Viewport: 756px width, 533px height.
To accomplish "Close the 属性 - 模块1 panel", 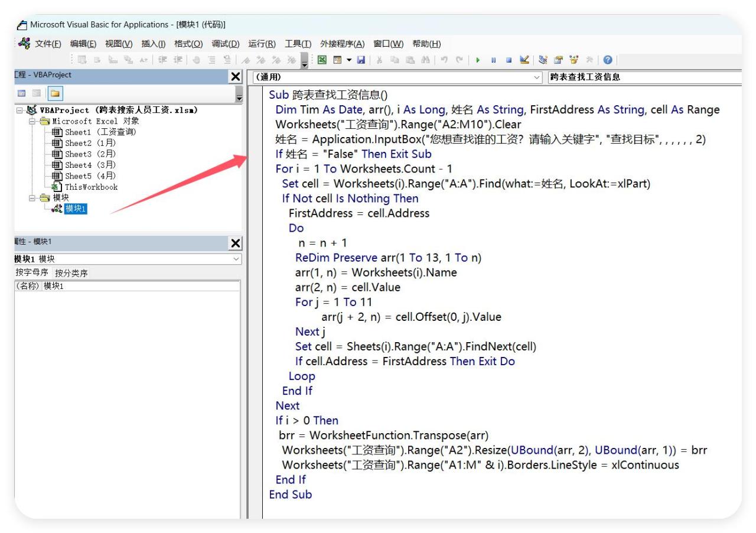I will [235, 242].
